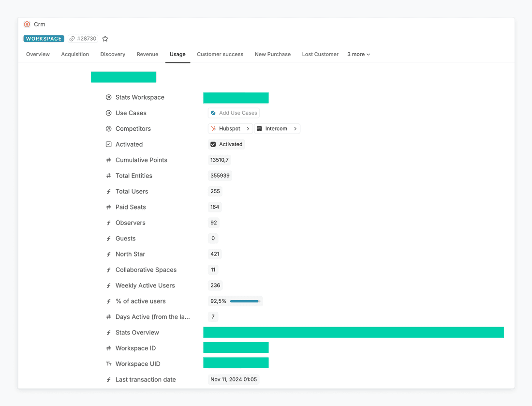Expand the Intercom chevron arrow
Viewport: 532px width, 406px height.
[x=295, y=129]
